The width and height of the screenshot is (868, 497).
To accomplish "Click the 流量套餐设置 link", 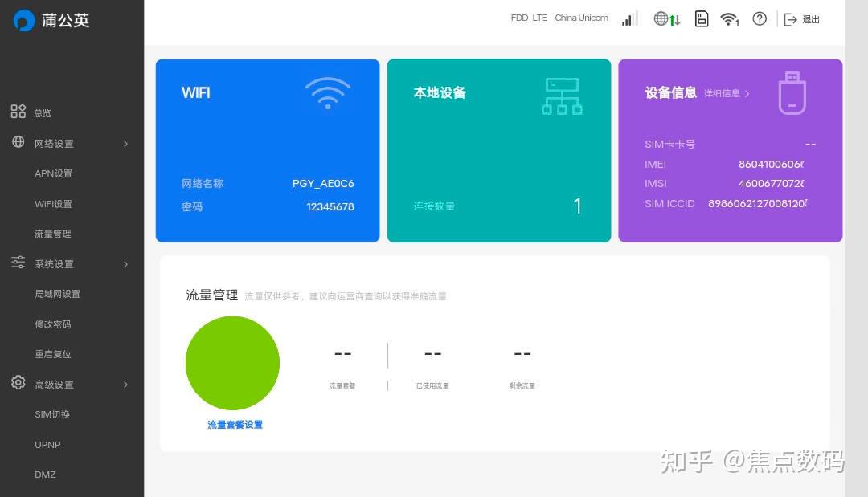I will 234,424.
